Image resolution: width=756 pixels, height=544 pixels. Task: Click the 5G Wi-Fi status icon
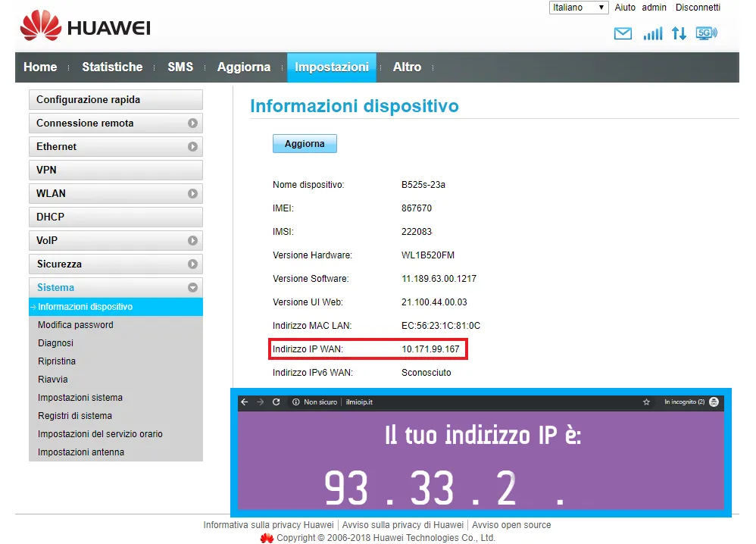[x=706, y=33]
